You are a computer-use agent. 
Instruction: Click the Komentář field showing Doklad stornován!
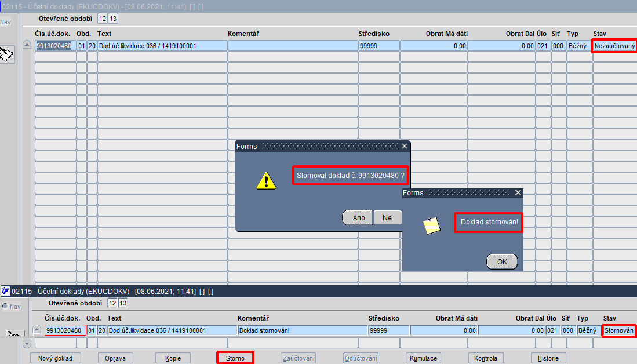click(x=302, y=330)
